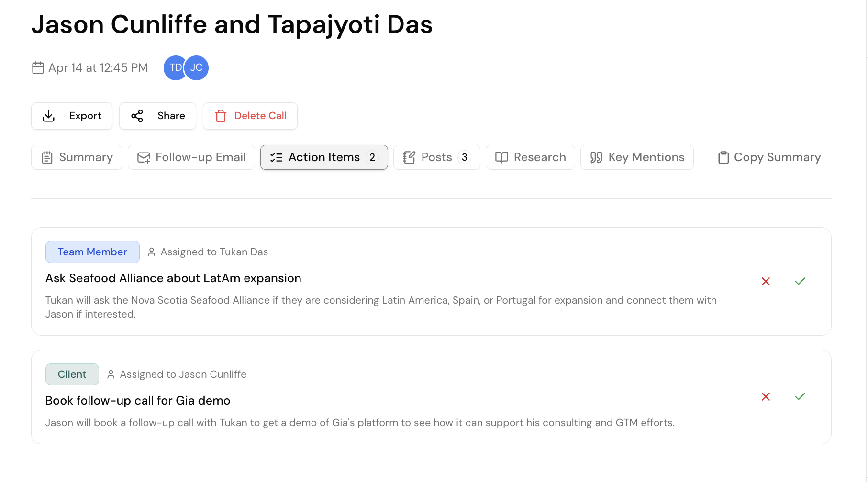Click the clipboard icon on Copy Summary

coord(724,157)
